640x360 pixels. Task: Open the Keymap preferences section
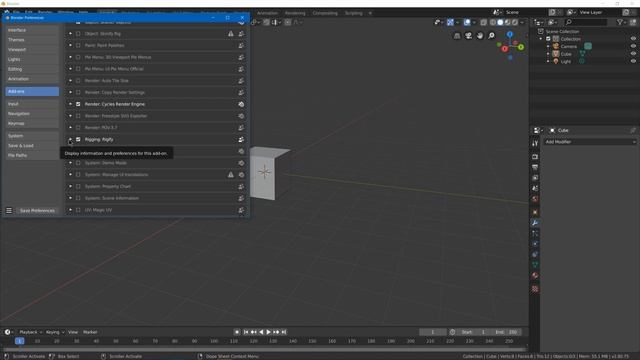[32, 124]
